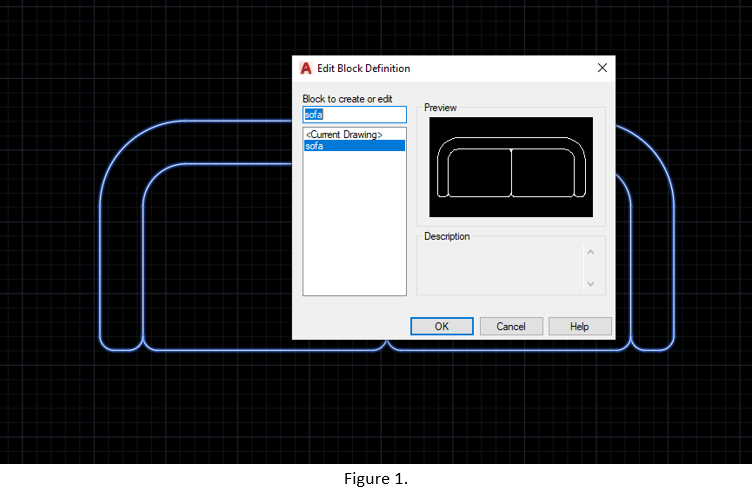753x490 pixels.
Task: Click the Description group label
Action: pyautogui.click(x=446, y=237)
